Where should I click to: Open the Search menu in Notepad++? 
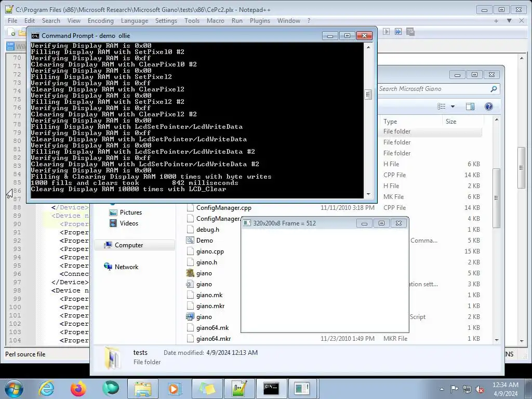(51, 21)
